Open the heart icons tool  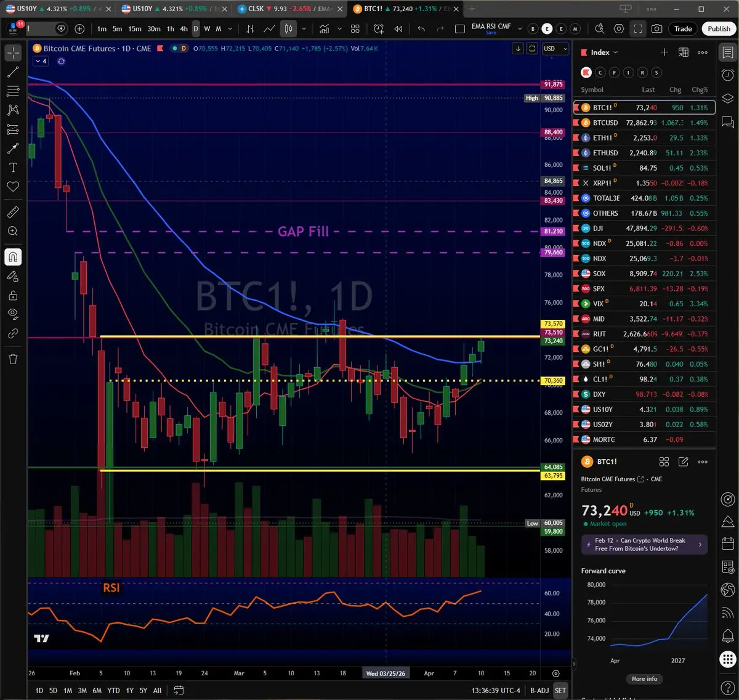[13, 187]
